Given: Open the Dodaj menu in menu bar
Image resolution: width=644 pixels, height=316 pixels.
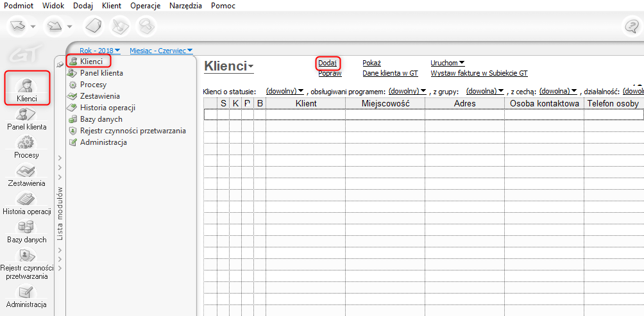Looking at the screenshot, I should pos(83,6).
